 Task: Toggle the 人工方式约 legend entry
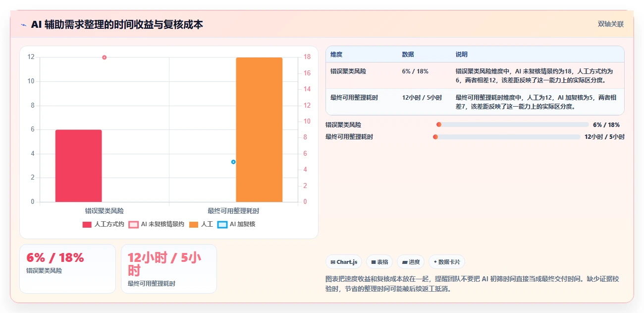coord(103,224)
